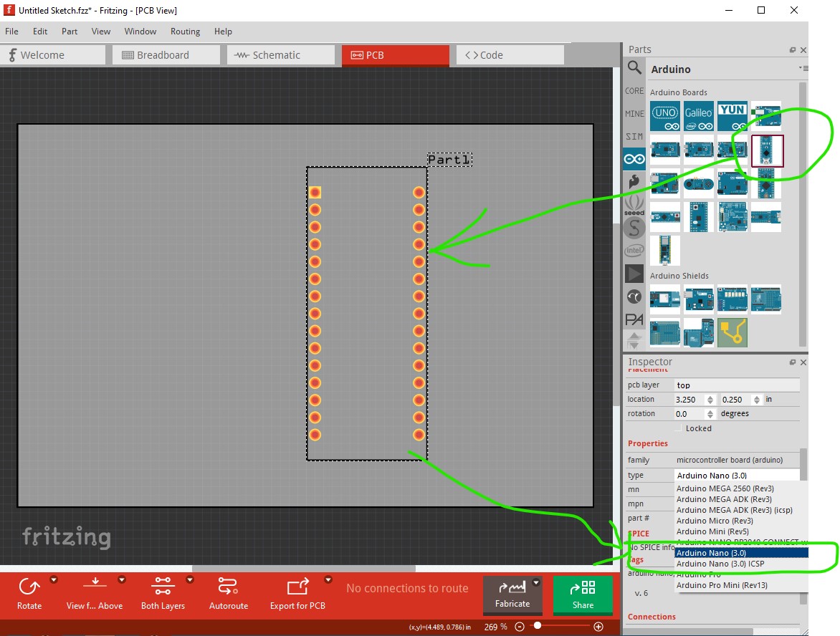Click the zoom out minus icon

tap(519, 627)
